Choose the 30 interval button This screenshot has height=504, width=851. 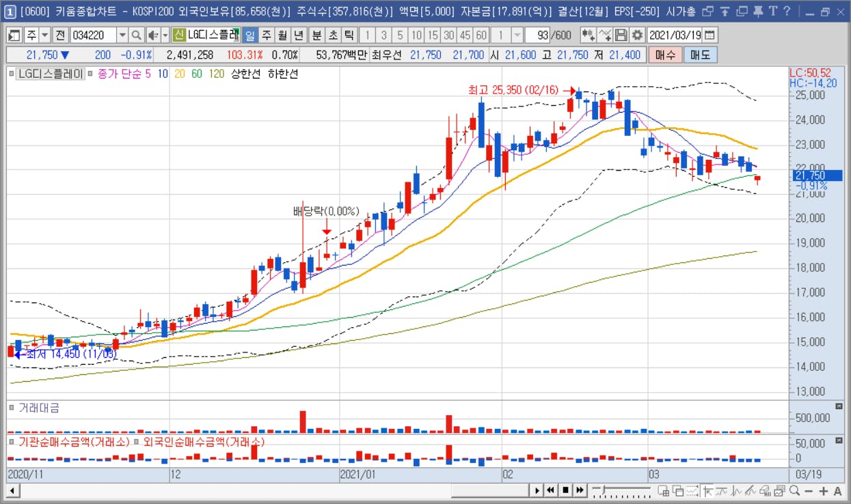coord(448,35)
